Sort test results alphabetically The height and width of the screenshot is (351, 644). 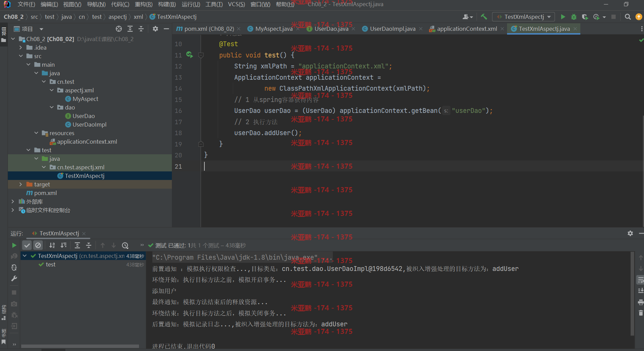click(x=52, y=245)
